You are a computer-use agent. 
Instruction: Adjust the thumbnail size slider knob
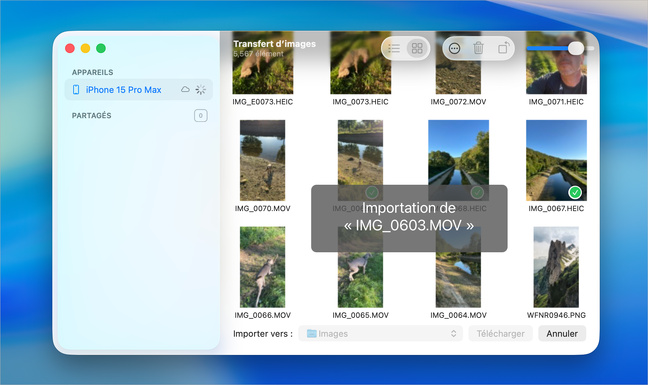click(x=575, y=48)
